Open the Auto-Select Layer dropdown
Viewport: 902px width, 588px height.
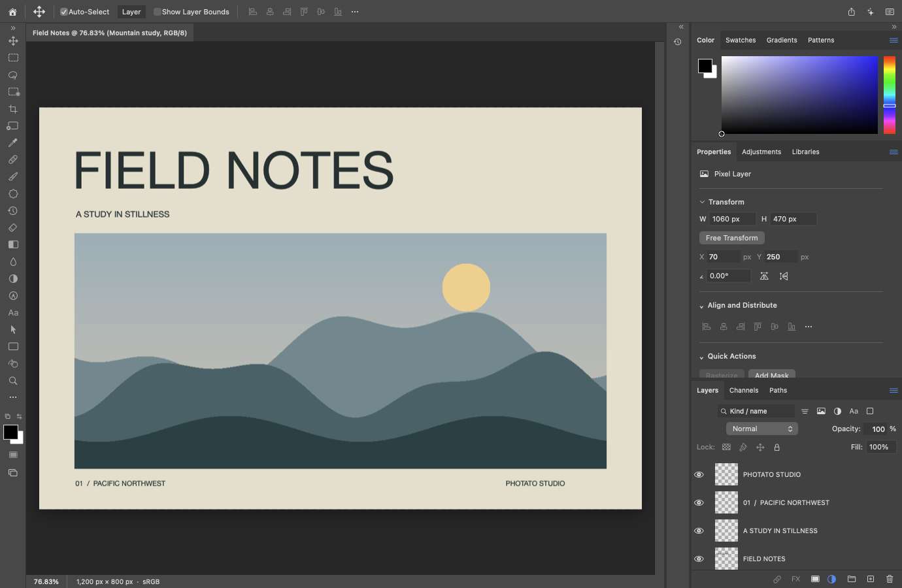click(131, 12)
